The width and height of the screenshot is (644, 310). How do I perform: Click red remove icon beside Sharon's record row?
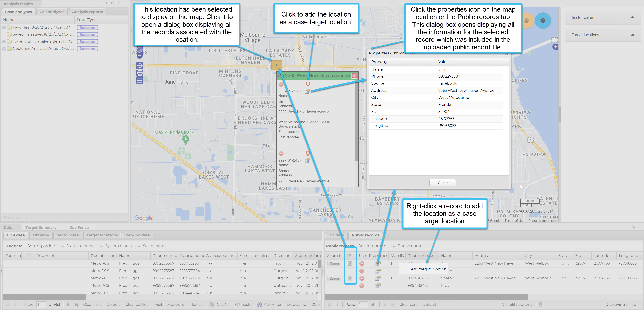(362, 278)
